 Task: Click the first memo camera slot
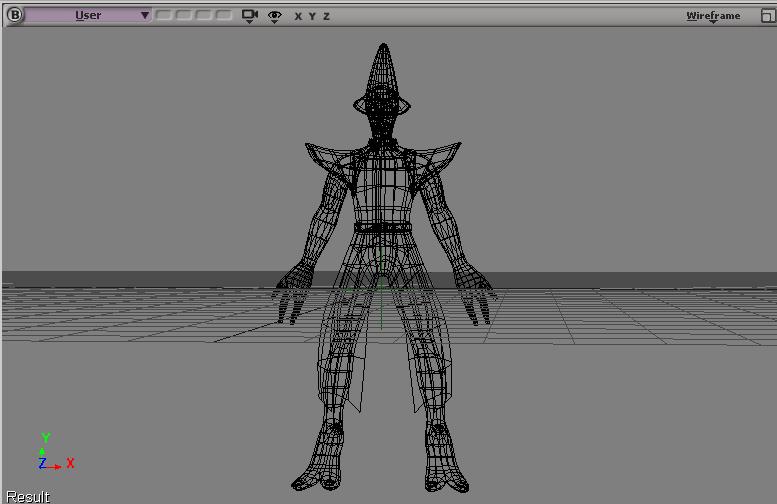pos(164,15)
